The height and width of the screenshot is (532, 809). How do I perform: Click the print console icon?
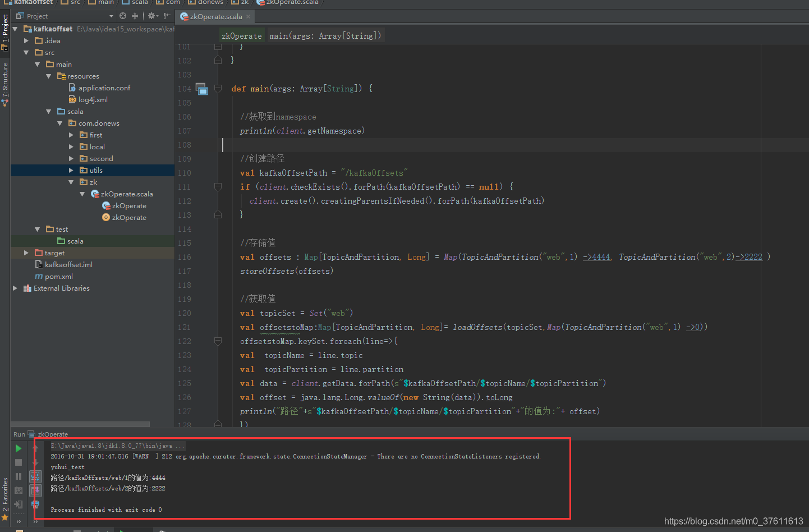[35, 505]
